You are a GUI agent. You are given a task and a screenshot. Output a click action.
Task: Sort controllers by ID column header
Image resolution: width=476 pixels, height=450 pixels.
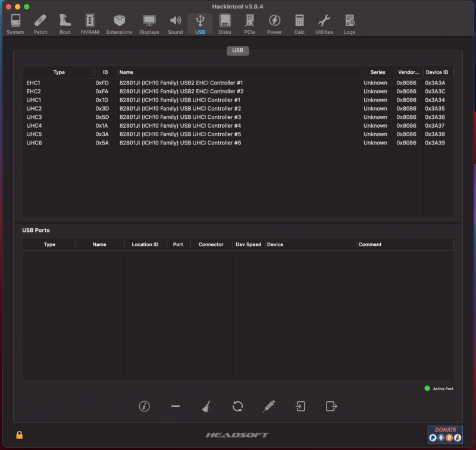point(105,72)
